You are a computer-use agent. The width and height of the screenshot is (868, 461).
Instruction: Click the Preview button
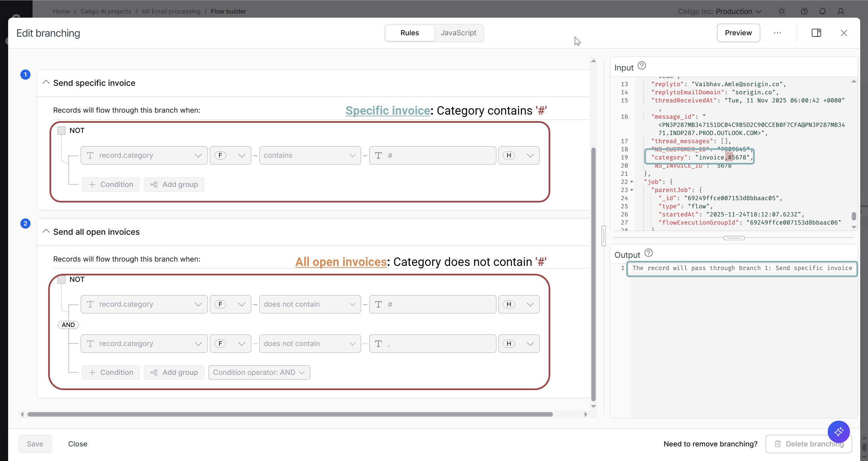pos(738,33)
